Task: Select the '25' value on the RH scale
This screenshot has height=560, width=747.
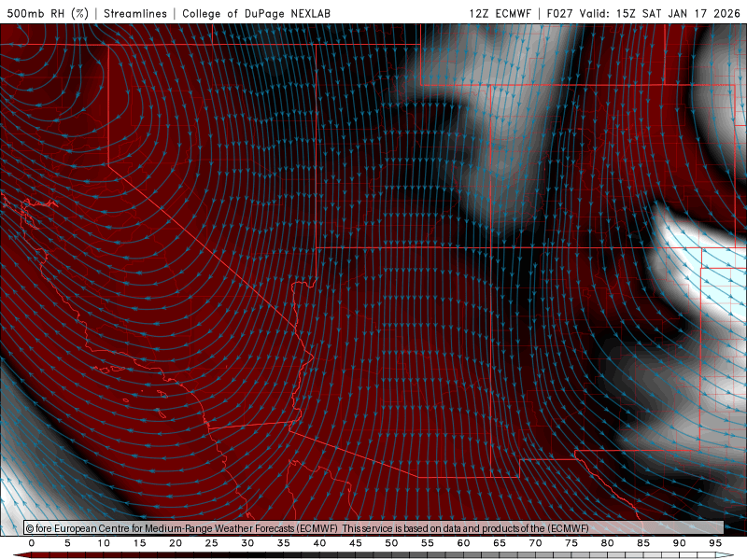Action: point(212,543)
